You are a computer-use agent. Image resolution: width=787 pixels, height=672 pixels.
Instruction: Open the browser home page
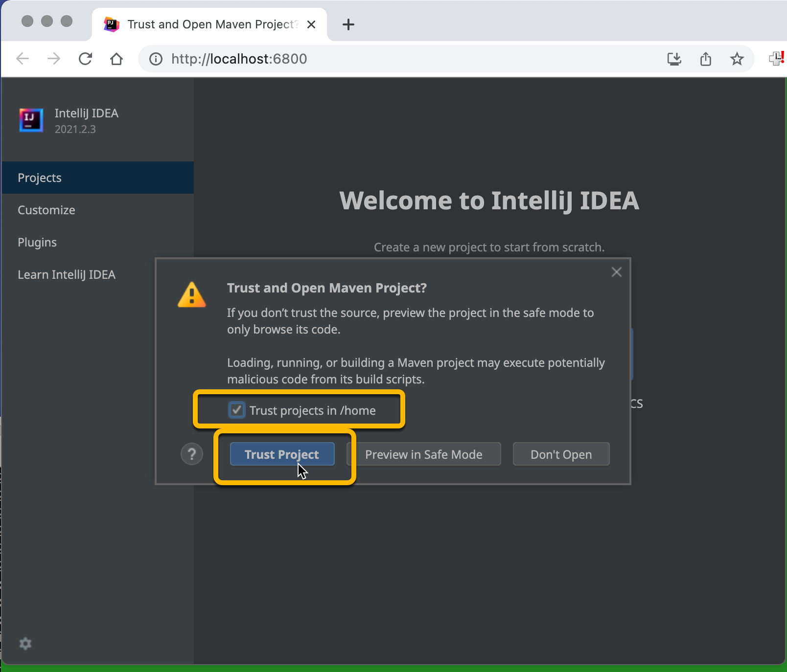click(116, 59)
